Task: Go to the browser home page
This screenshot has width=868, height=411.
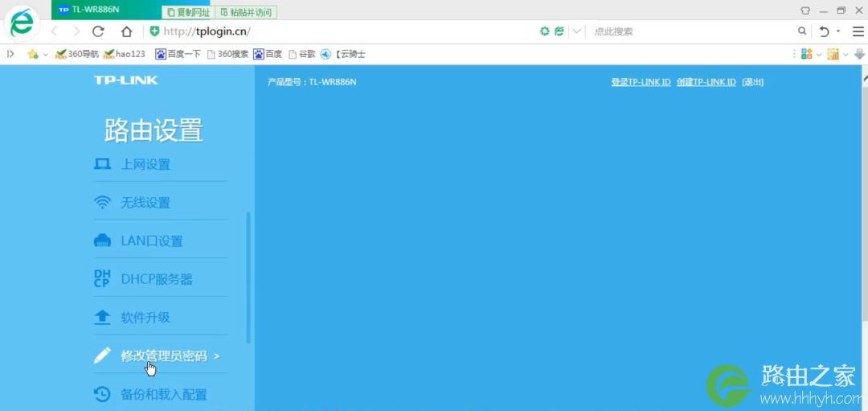Action: (127, 31)
